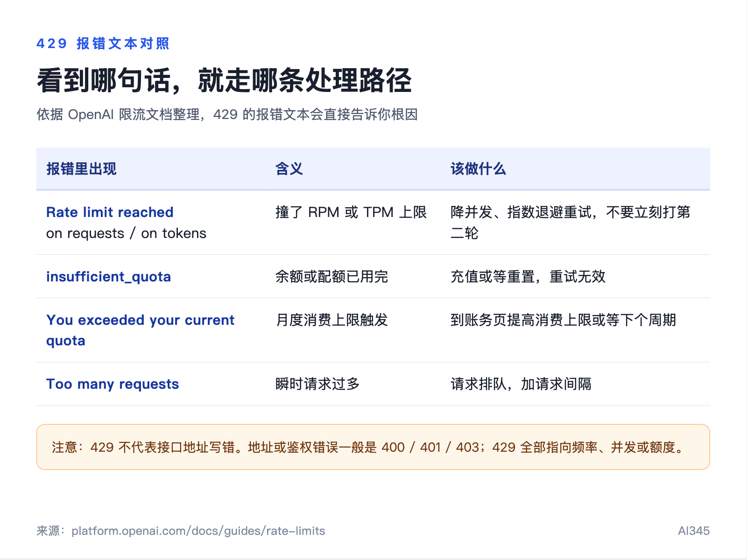
Task: Click the "on requests / on tokens" line
Action: point(126,233)
